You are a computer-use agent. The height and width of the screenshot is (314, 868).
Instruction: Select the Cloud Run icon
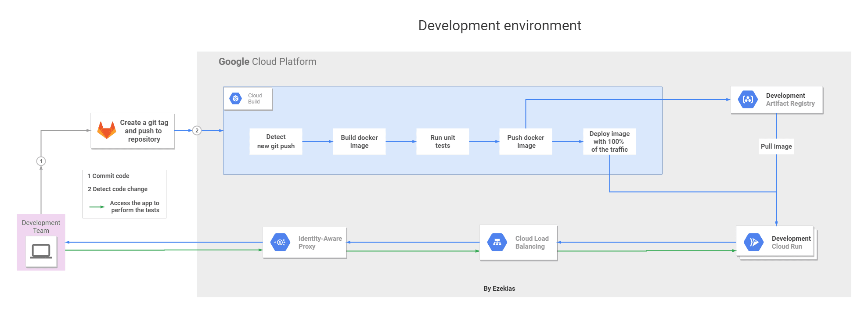(753, 242)
